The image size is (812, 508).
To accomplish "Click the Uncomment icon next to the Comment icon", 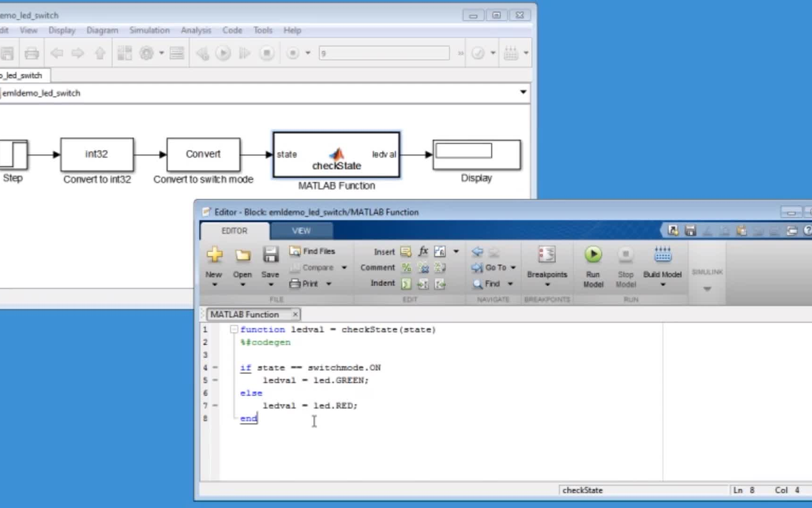I will 423,268.
